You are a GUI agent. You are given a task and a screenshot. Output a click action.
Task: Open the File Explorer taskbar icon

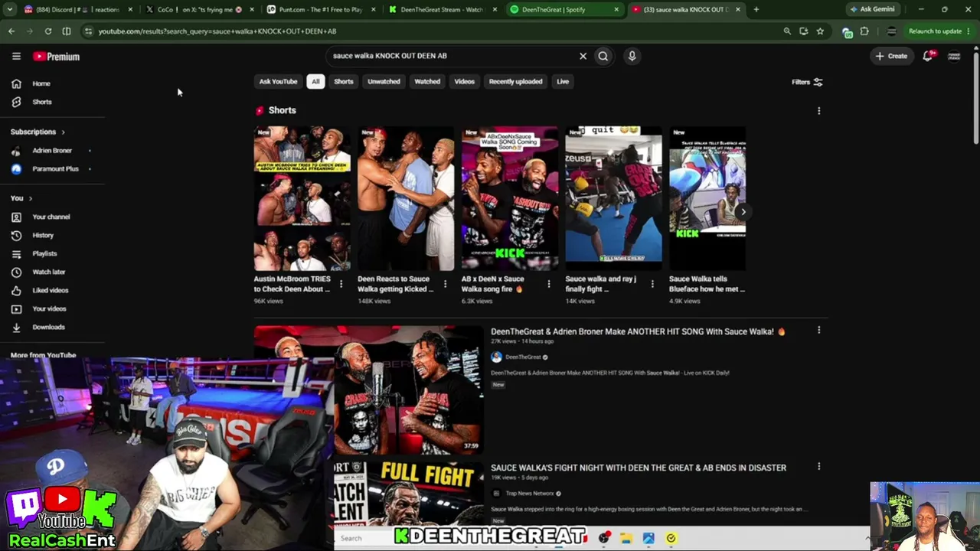(626, 538)
